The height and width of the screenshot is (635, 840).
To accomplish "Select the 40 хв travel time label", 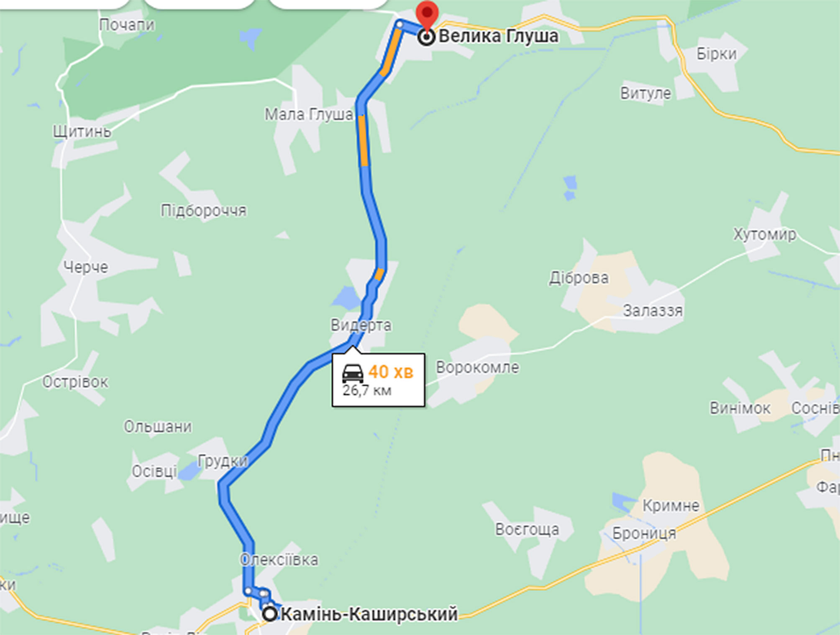I will [x=391, y=372].
